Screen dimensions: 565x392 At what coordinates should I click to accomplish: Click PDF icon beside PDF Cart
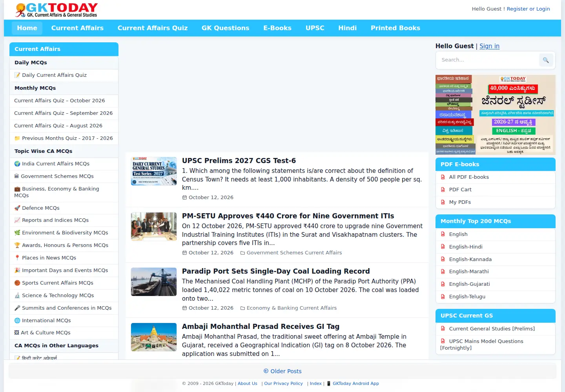click(x=443, y=190)
